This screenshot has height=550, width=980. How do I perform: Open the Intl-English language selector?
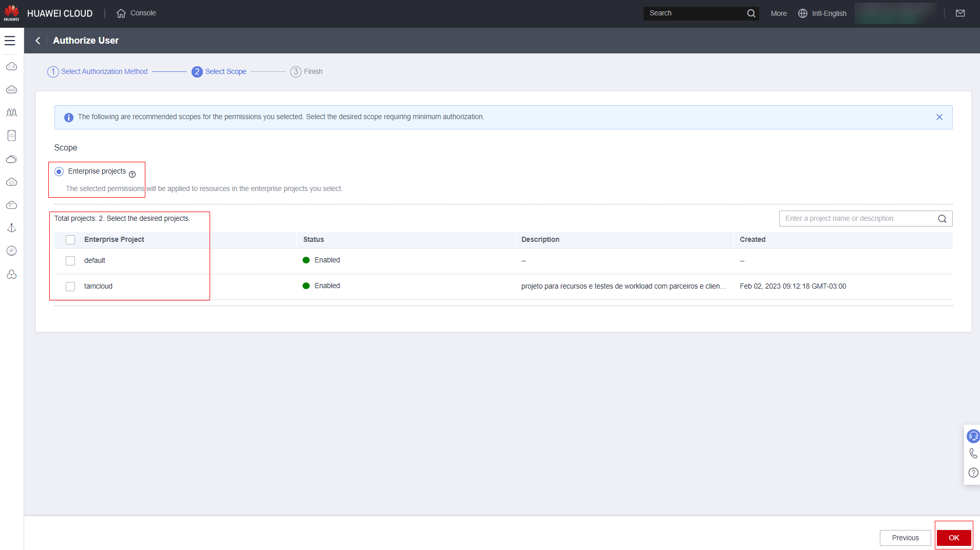822,13
